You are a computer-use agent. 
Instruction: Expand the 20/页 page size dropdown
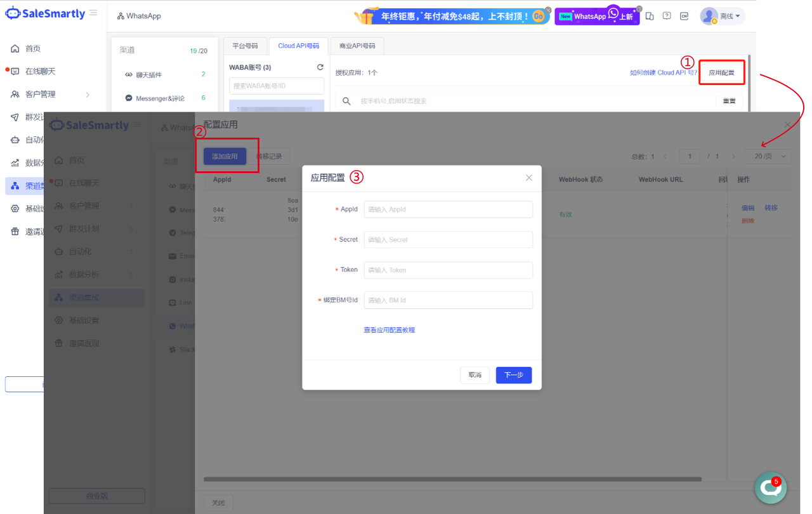click(x=769, y=156)
